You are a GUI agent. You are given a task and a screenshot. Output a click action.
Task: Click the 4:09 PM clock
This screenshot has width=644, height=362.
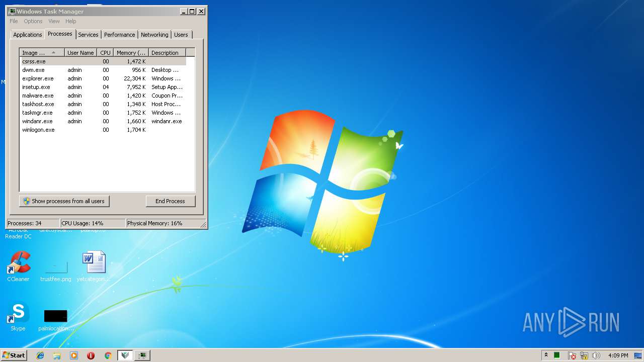618,355
